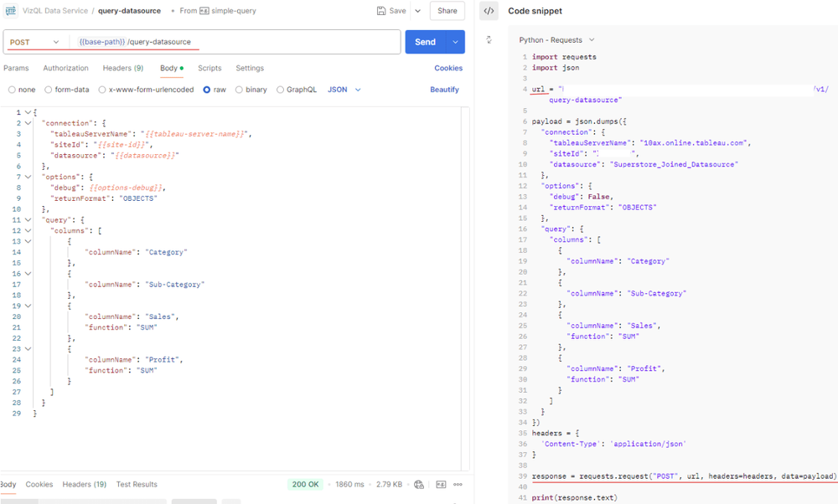
Task: Select the form-data radio button
Action: (x=48, y=90)
